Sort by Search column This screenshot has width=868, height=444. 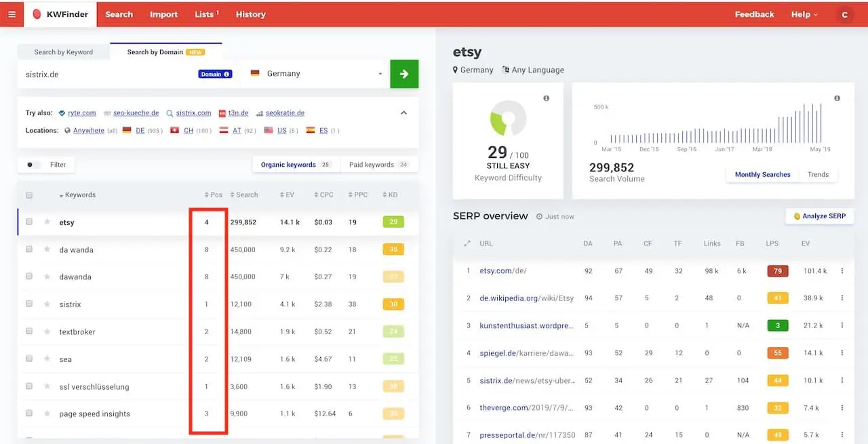point(244,195)
